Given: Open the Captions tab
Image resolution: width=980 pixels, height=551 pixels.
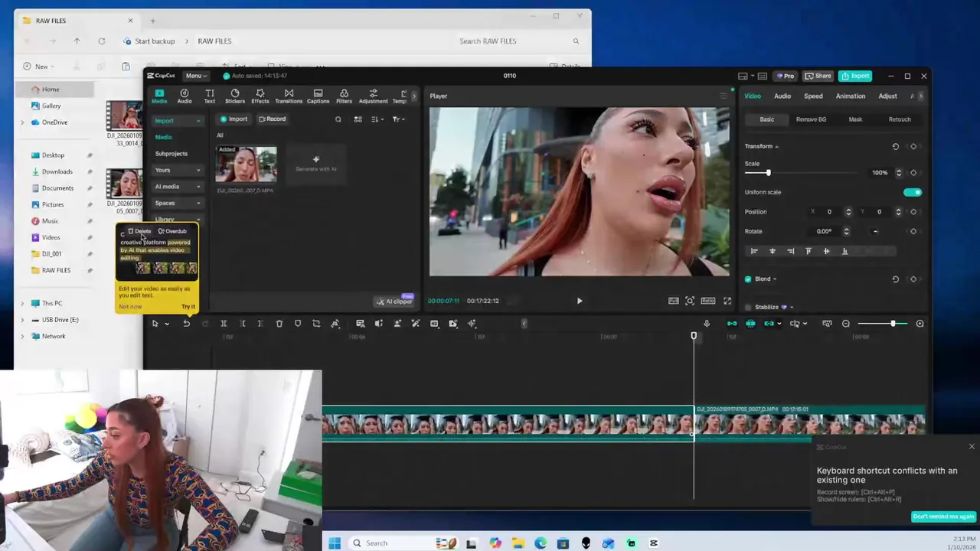Looking at the screenshot, I should 318,96.
